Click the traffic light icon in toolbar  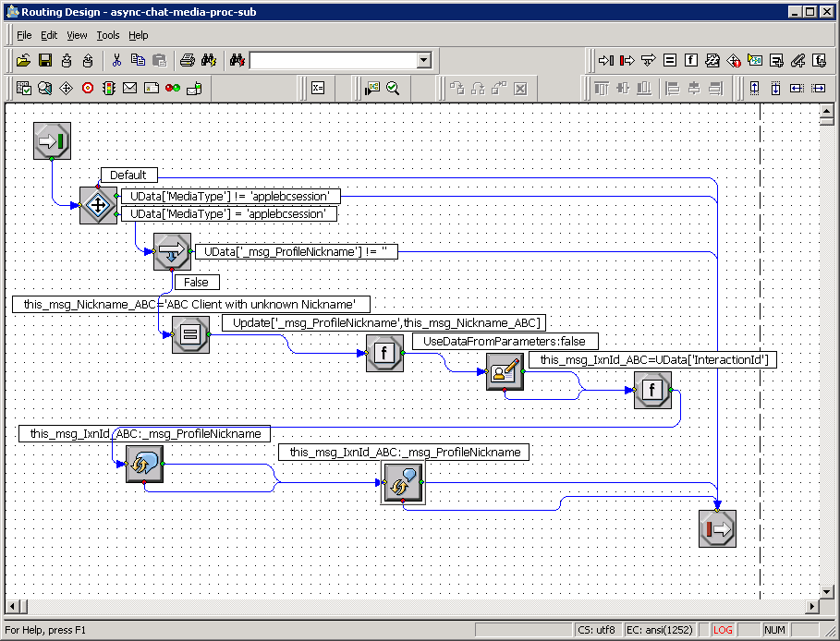[x=109, y=89]
